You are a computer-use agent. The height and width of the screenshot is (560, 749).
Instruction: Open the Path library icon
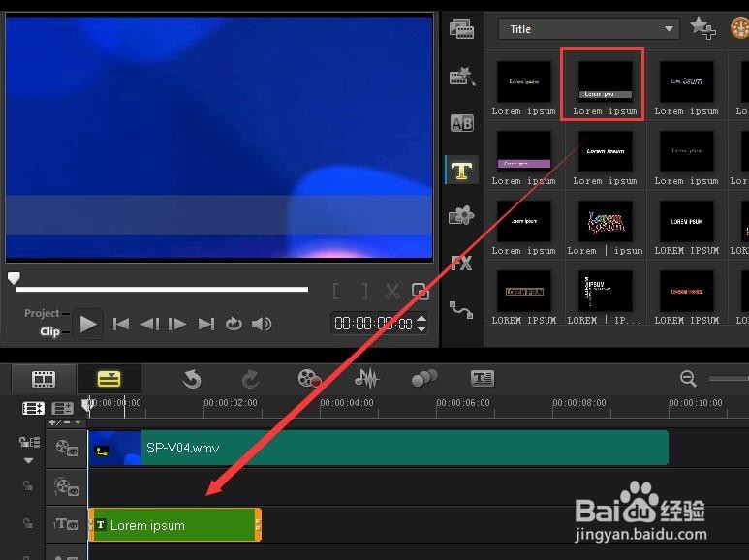[x=461, y=310]
